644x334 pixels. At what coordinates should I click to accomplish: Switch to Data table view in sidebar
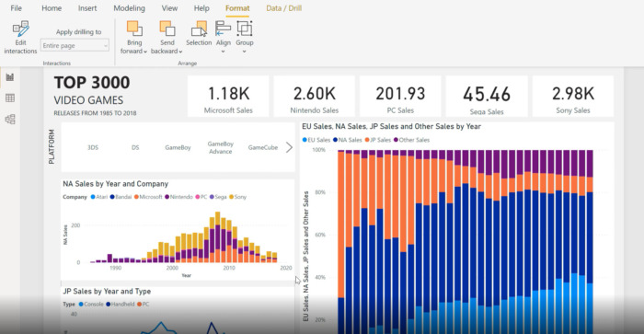point(10,98)
